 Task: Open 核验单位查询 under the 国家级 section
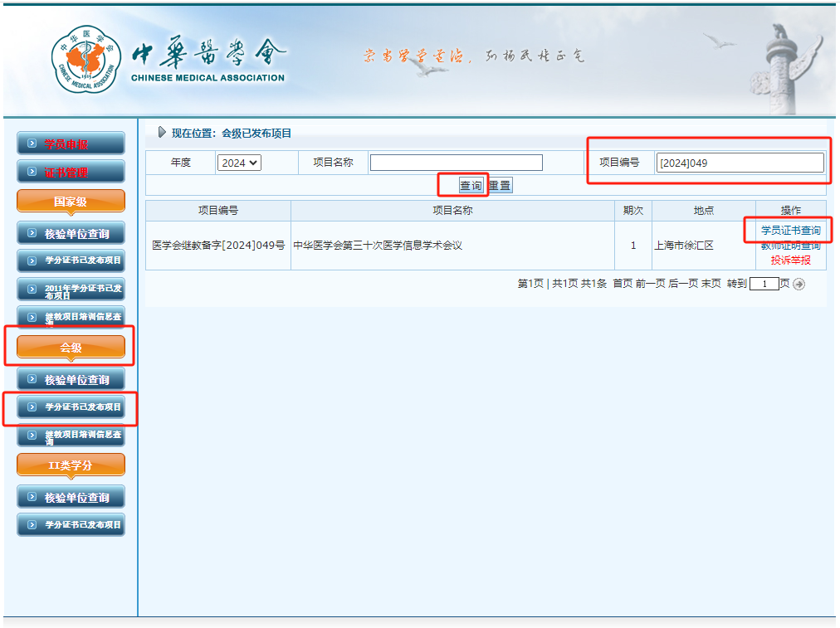coord(71,233)
